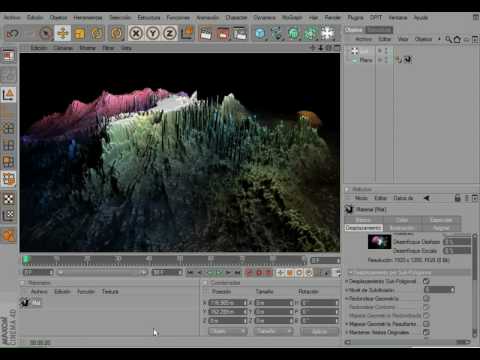Toggle Y axis lock
This screenshot has height=360, width=480.
pyautogui.click(x=153, y=34)
